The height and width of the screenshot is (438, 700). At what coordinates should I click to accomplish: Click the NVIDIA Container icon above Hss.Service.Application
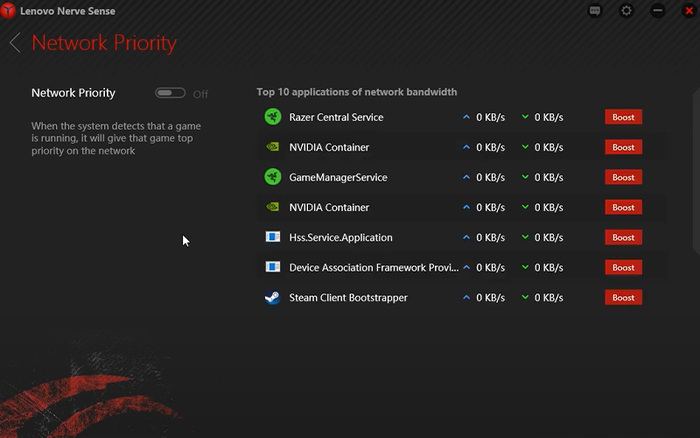click(273, 207)
